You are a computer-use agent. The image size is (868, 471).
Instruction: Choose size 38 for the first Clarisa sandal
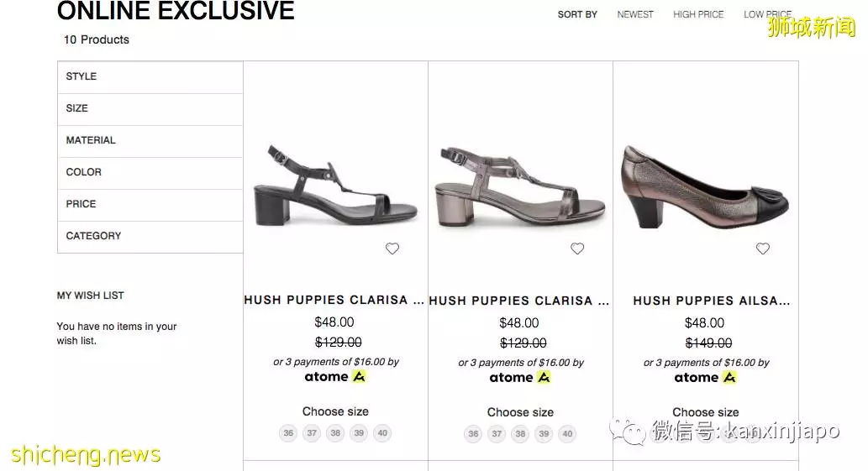pos(335,433)
